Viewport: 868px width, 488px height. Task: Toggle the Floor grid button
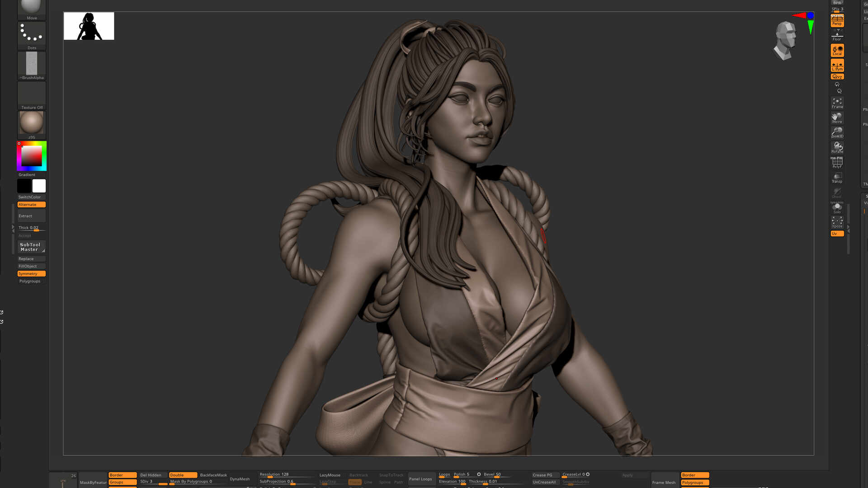837,35
